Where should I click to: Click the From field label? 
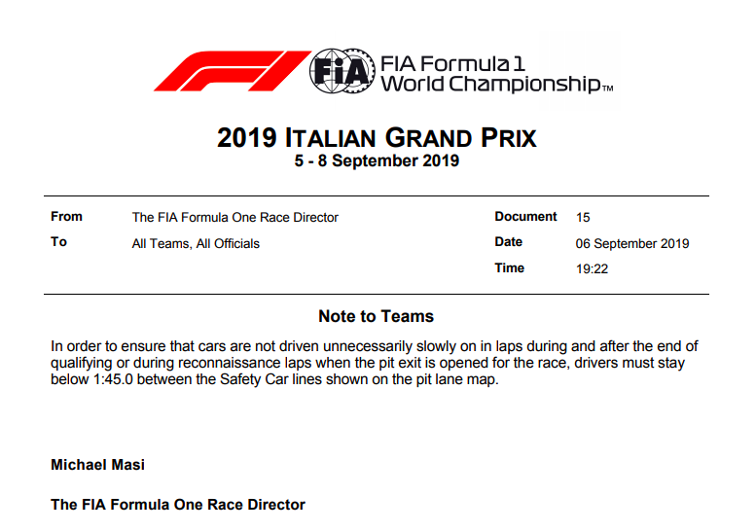(66, 217)
